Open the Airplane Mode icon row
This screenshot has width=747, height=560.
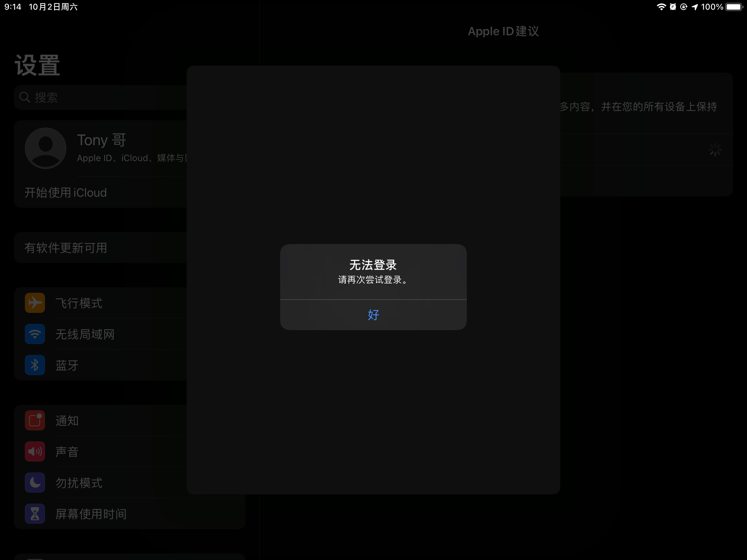point(35,303)
